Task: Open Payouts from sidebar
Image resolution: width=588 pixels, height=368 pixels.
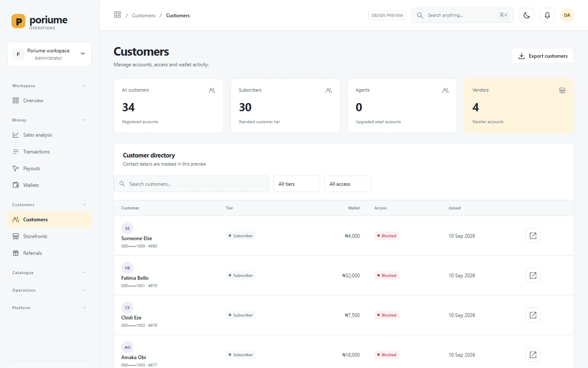Action: click(50, 169)
